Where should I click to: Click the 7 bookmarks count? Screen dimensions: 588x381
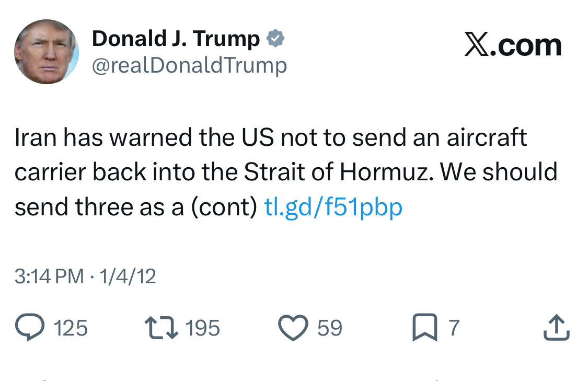click(x=454, y=328)
